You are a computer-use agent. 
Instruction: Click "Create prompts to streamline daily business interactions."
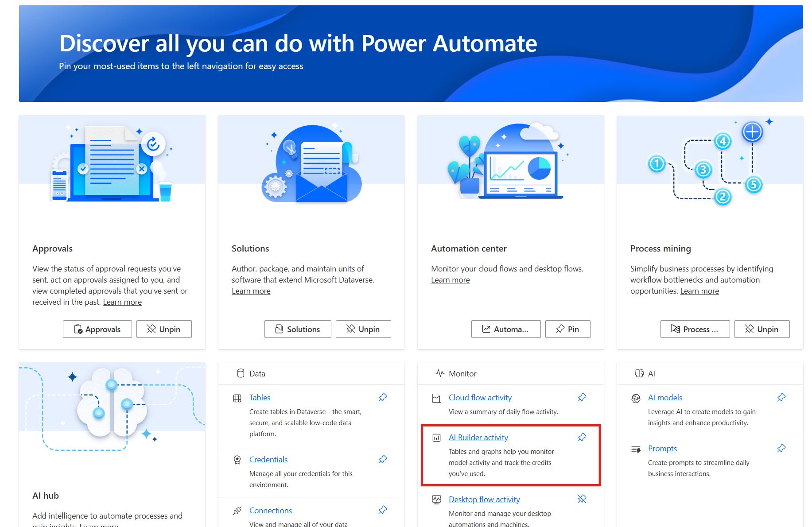[699, 468]
